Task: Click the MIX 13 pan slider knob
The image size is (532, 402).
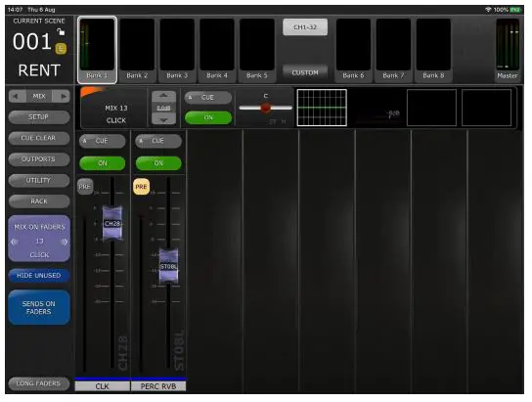Action: (266, 108)
